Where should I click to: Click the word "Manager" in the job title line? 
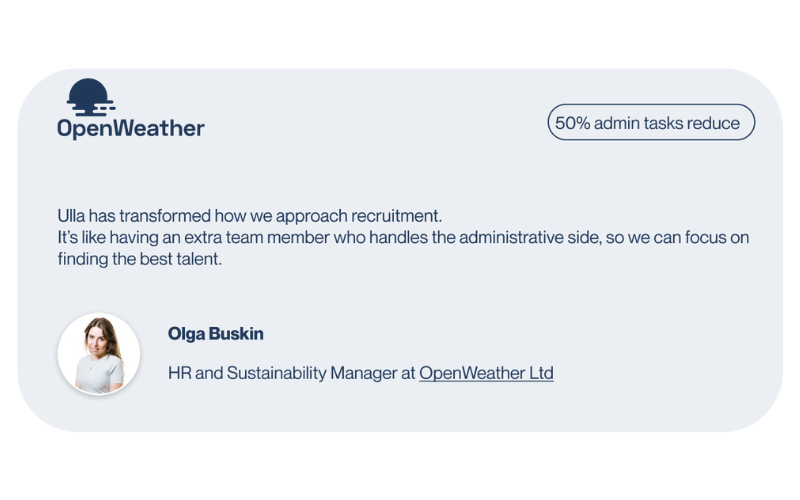(364, 373)
